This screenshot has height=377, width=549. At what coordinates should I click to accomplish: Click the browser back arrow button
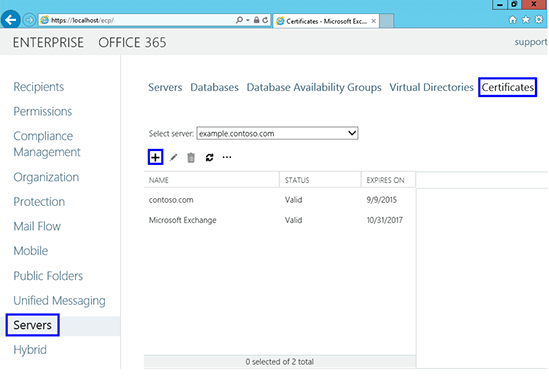pos(10,20)
